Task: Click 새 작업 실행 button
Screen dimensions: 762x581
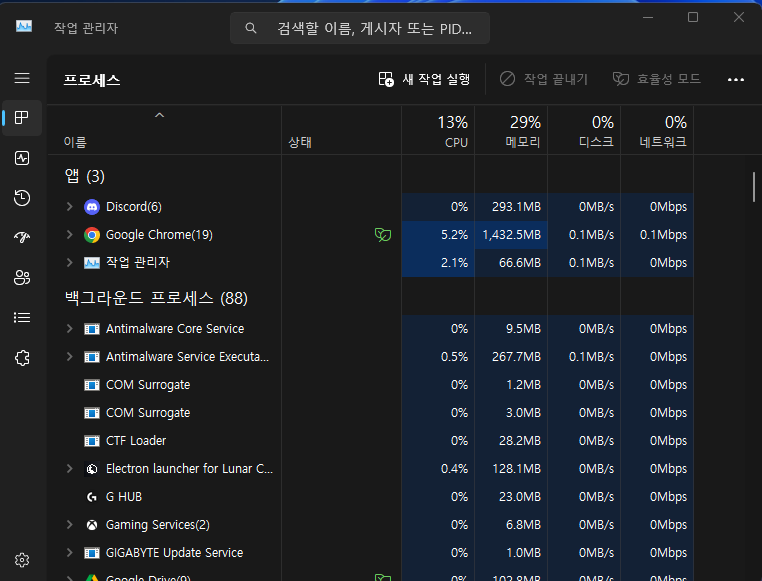Action: tap(424, 79)
